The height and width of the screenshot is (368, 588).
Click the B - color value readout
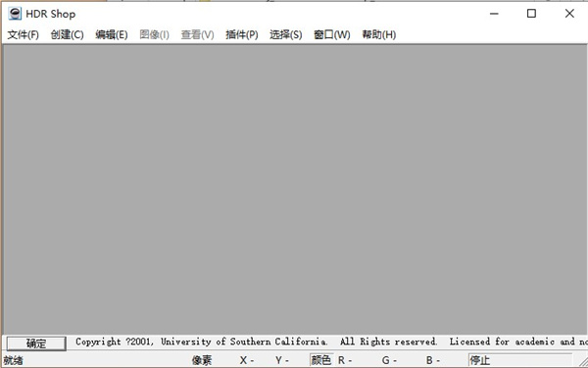coord(433,360)
